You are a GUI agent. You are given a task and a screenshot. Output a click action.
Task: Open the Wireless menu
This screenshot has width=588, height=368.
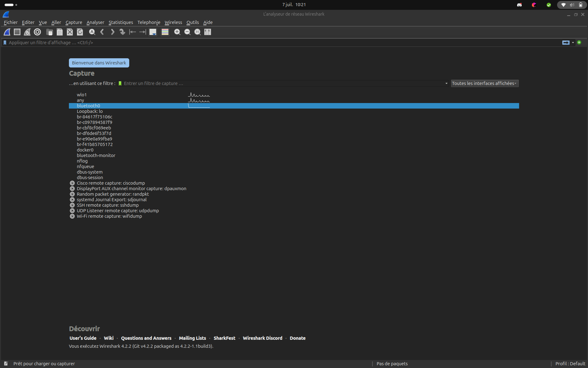173,22
